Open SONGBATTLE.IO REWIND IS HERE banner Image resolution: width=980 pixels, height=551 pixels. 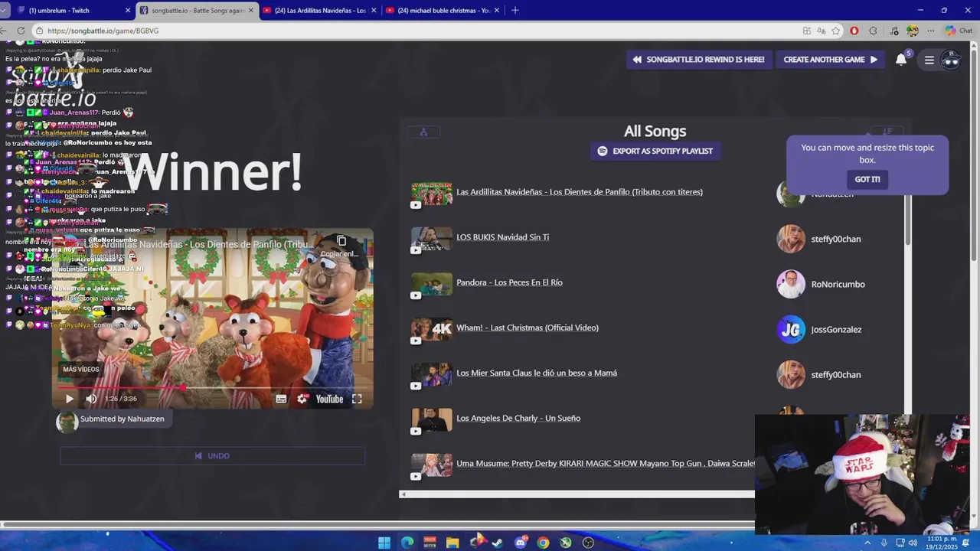coord(698,59)
